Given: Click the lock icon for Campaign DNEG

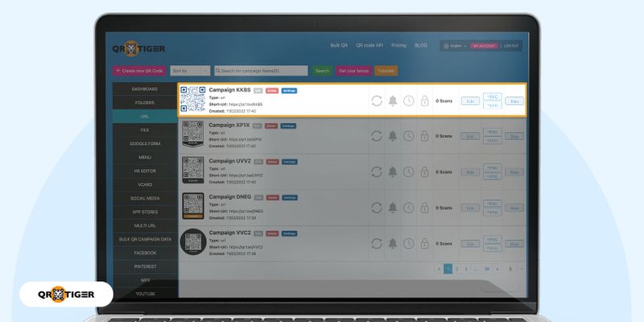Looking at the screenshot, I should coord(425,208).
